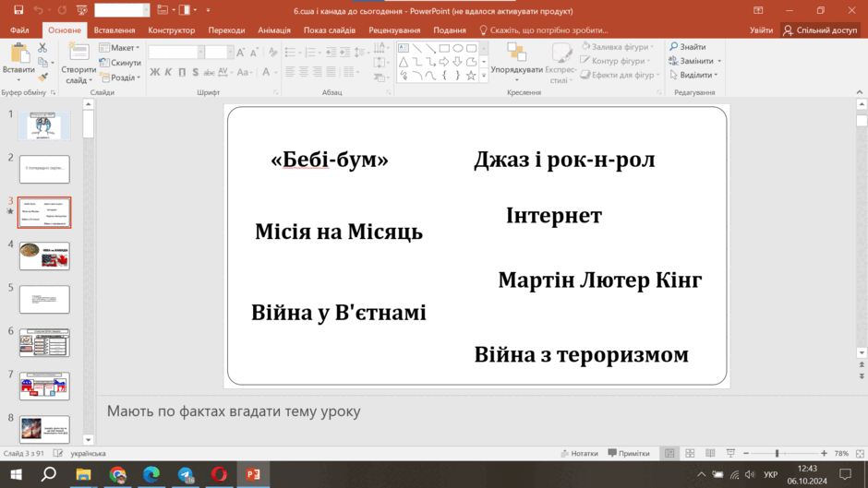Click the Save icon in quick access toolbar

click(18, 10)
